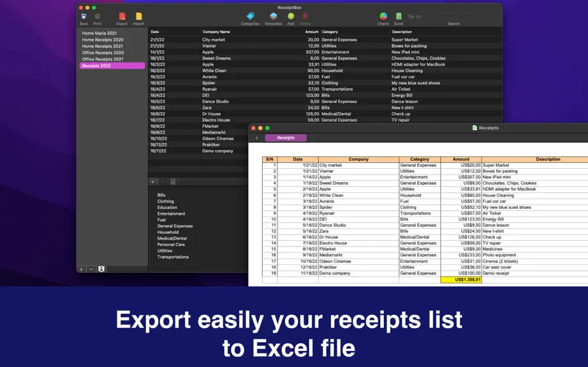Click the Export toolbar icon
Viewport: 588px width, 367px height.
122,17
